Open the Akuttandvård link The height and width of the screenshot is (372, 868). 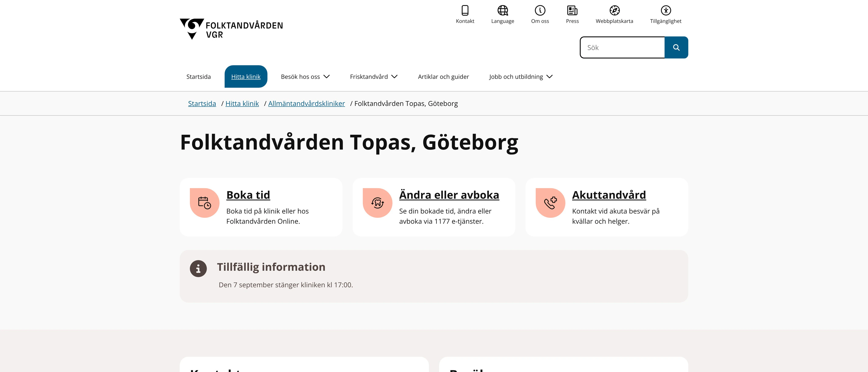pos(609,195)
